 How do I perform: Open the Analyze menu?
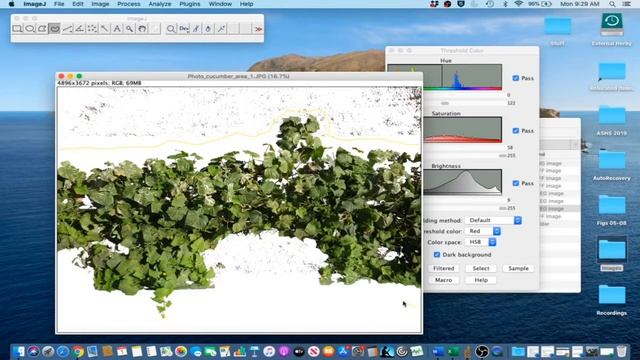coord(160,4)
